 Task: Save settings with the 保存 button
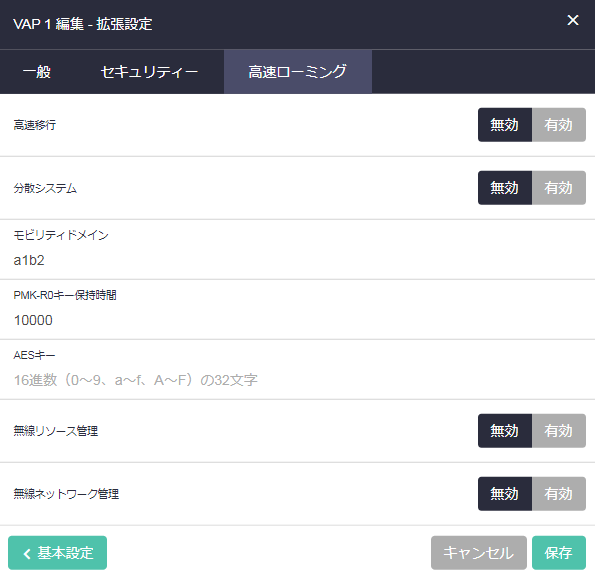[559, 553]
